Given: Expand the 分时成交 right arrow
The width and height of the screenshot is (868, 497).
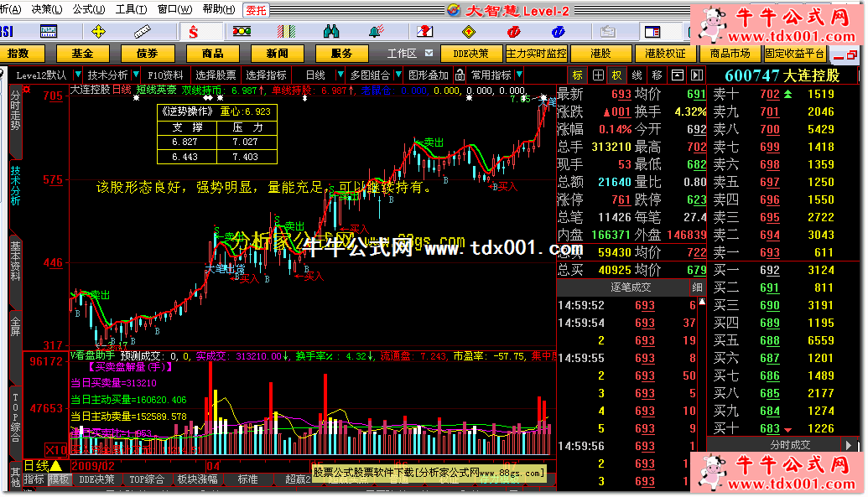Looking at the screenshot, I should click(x=850, y=445).
